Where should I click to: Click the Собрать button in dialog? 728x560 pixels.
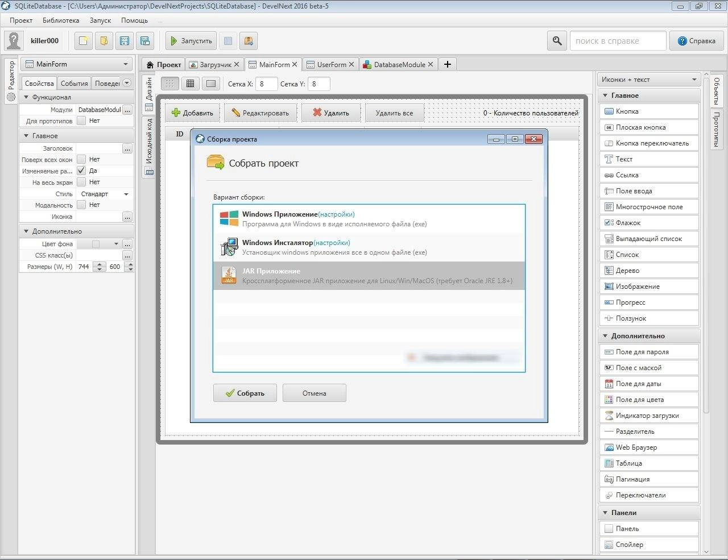[245, 393]
